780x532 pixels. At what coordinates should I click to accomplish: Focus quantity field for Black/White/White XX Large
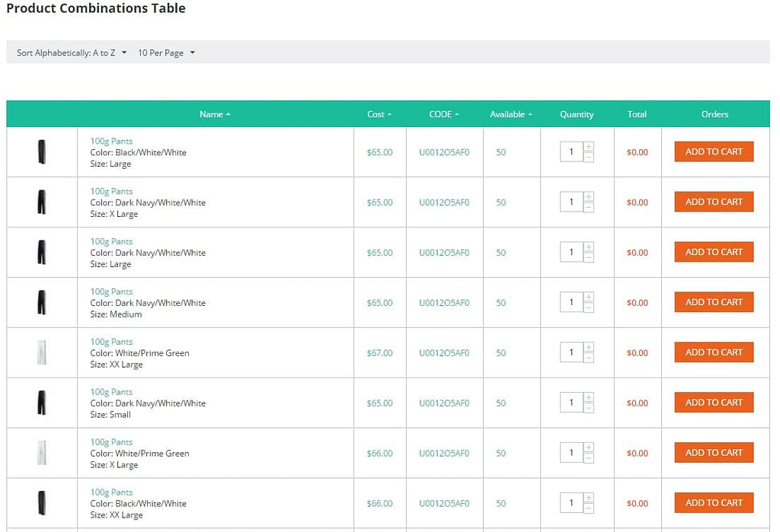click(x=571, y=504)
